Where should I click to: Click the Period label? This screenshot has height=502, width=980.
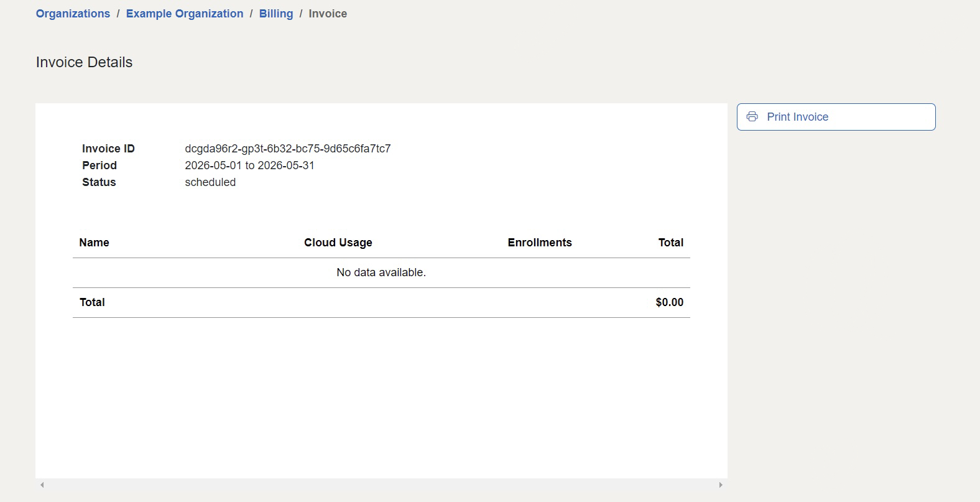click(x=99, y=165)
